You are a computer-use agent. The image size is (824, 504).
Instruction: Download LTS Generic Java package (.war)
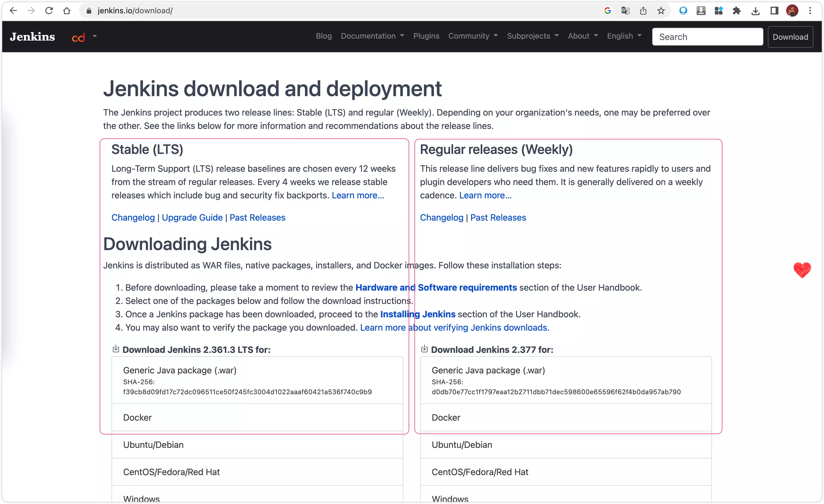point(257,380)
